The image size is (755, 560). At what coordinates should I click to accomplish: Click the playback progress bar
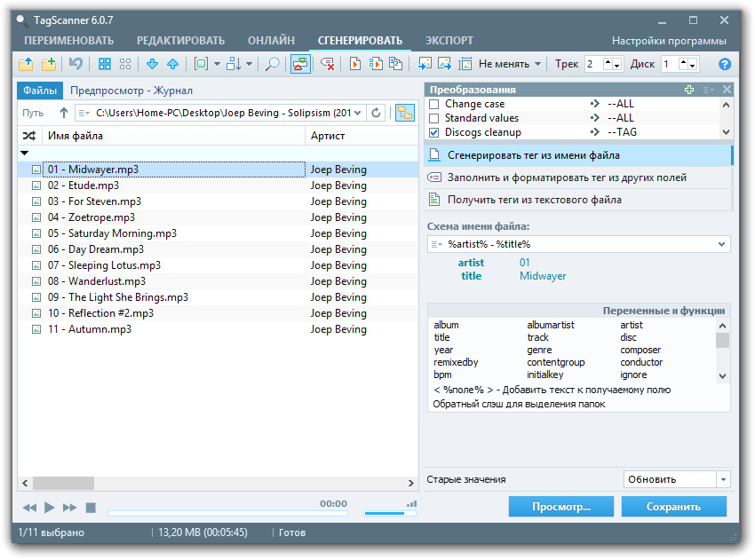coord(226,513)
